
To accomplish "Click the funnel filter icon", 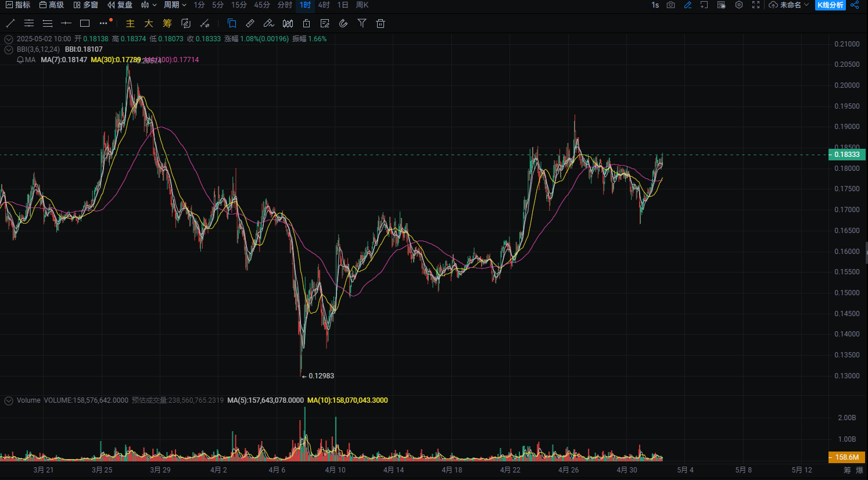I will click(x=362, y=23).
